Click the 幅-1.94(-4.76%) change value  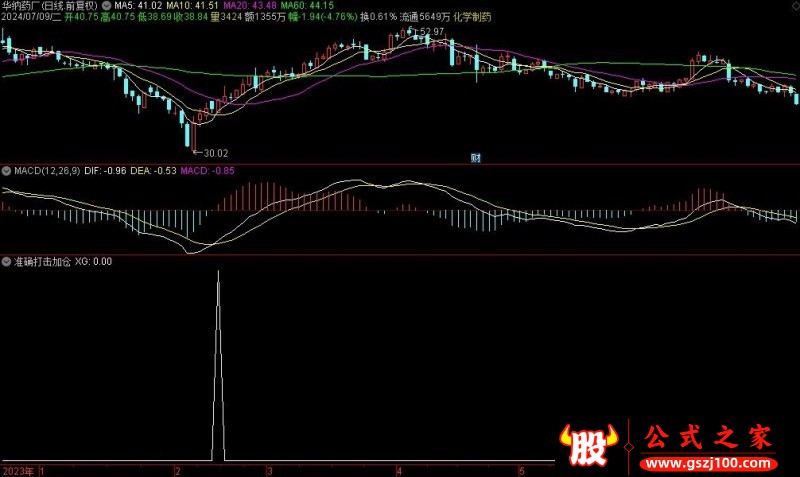[323, 17]
